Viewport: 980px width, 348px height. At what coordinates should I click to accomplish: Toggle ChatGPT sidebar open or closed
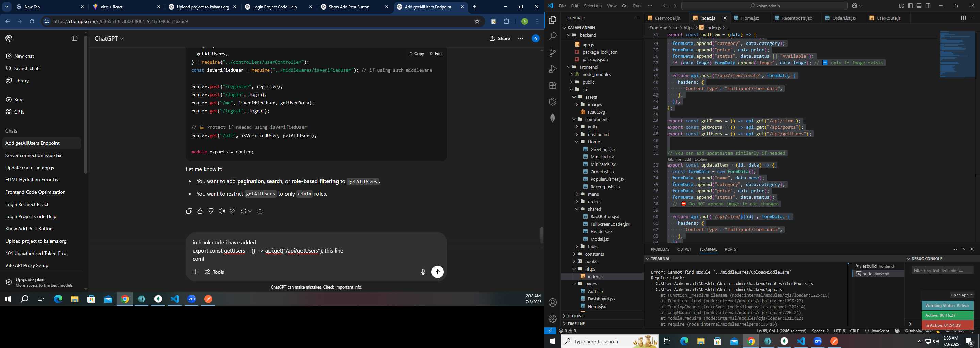75,38
